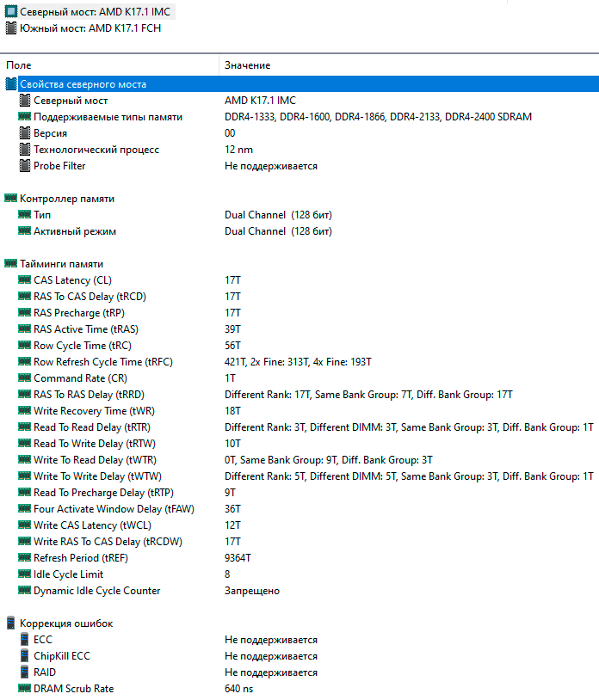The width and height of the screenshot is (599, 700).
Task: Select the Row Refresh Cycle Time (tRFC) label
Action: 103,361
